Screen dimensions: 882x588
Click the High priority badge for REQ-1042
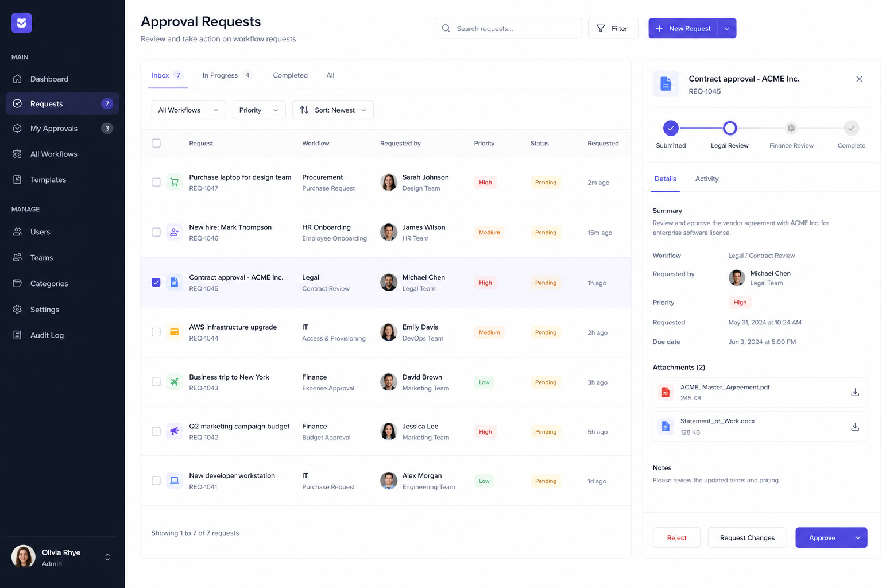click(485, 432)
